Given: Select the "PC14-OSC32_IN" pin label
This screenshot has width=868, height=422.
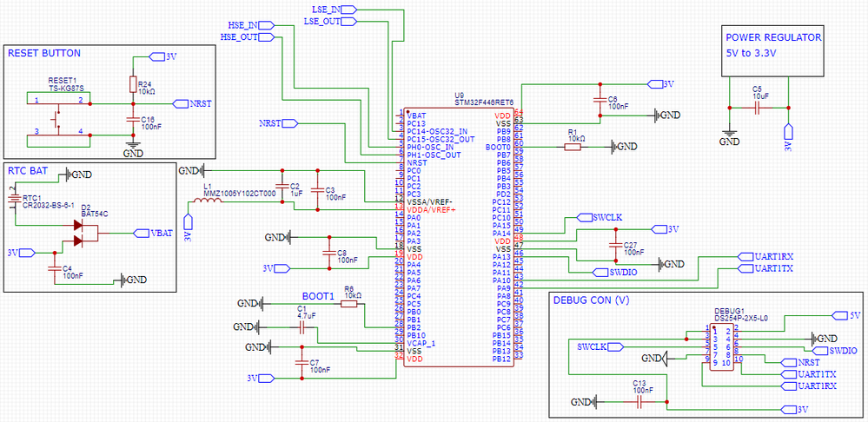Looking at the screenshot, I should point(437,132).
